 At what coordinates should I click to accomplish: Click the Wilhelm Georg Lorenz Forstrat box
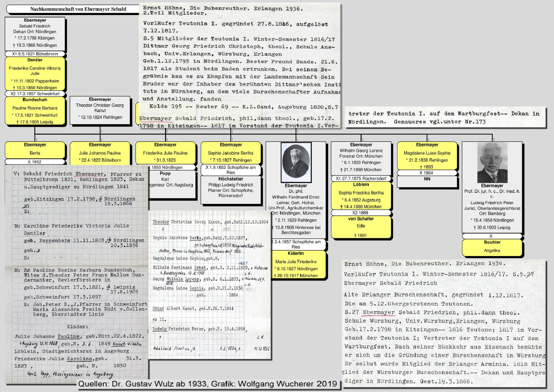coord(361,157)
